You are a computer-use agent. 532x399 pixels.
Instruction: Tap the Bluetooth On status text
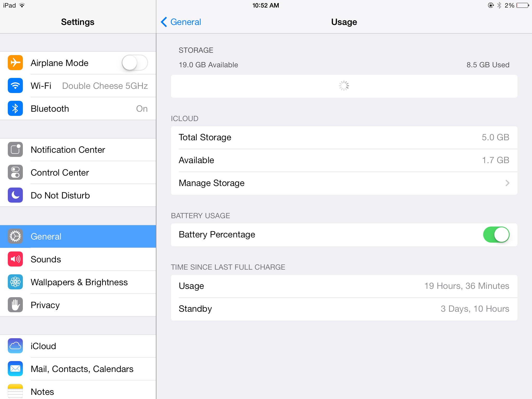pos(142,109)
